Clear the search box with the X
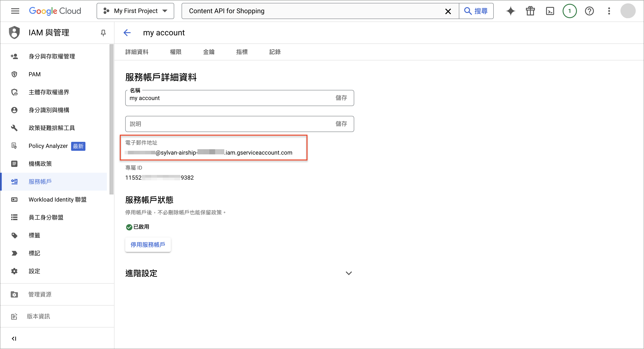This screenshot has height=349, width=644. [x=448, y=11]
